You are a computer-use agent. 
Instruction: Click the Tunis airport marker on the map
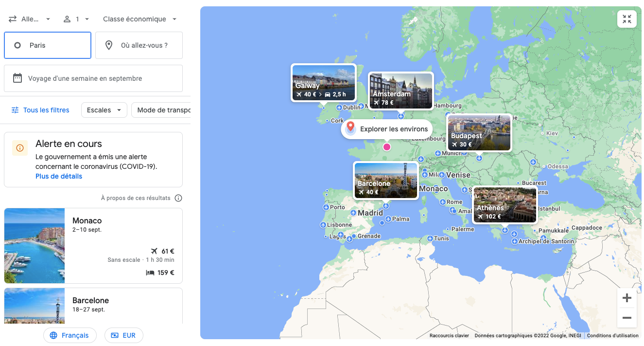pyautogui.click(x=430, y=238)
